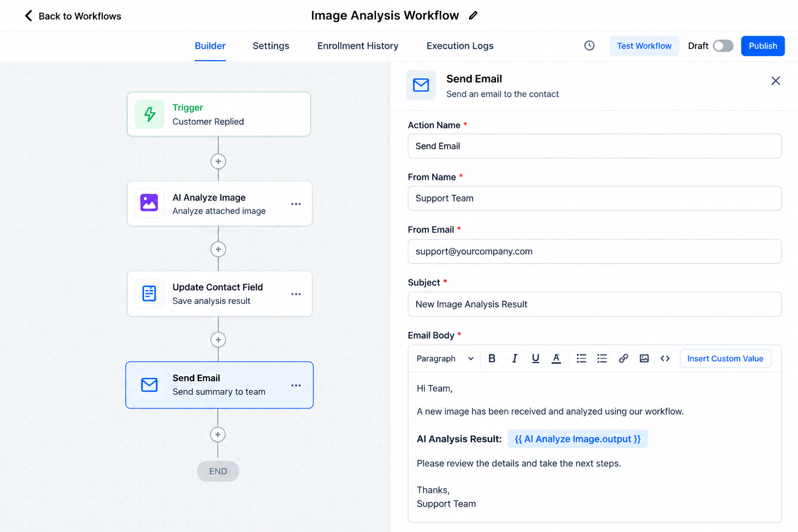
Task: Click the Test Workflow button
Action: 644,46
